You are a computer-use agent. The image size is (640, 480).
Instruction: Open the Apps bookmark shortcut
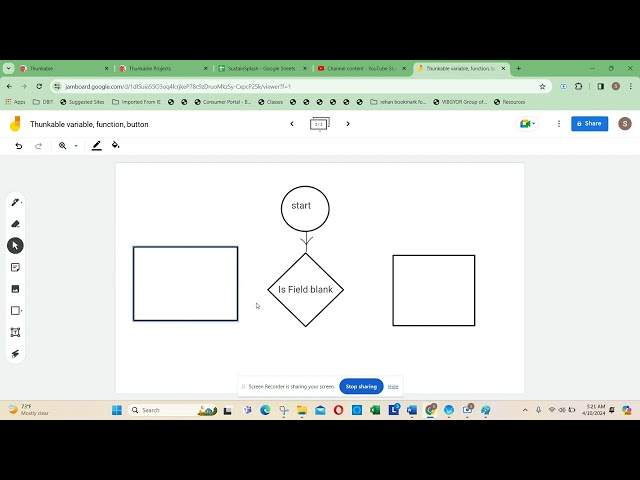click(x=15, y=102)
